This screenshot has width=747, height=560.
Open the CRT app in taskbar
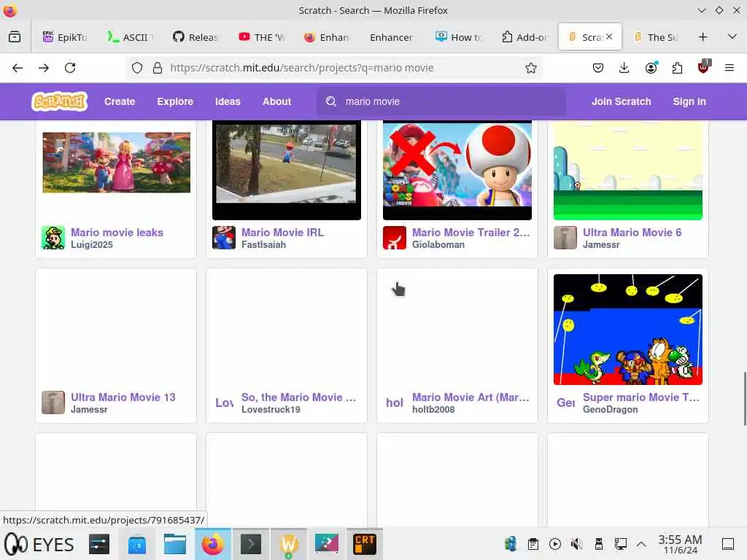(365, 544)
